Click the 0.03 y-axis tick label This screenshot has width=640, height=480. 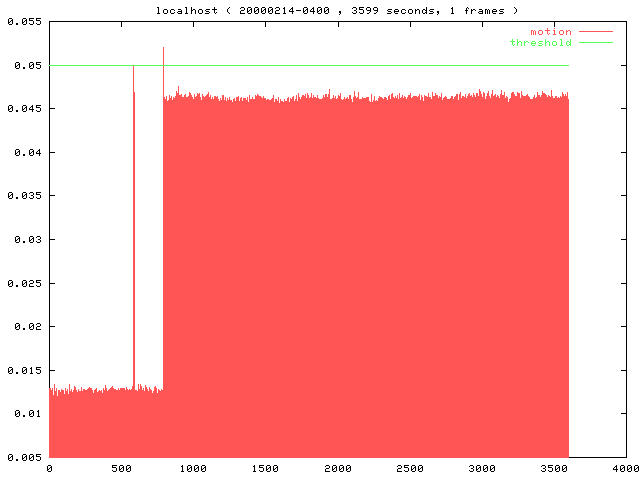pyautogui.click(x=27, y=240)
